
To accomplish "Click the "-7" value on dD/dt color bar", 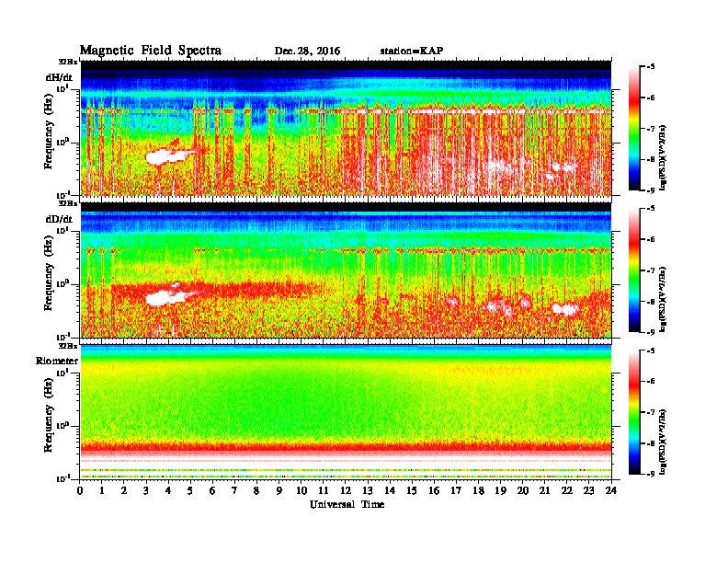I will 651,270.
